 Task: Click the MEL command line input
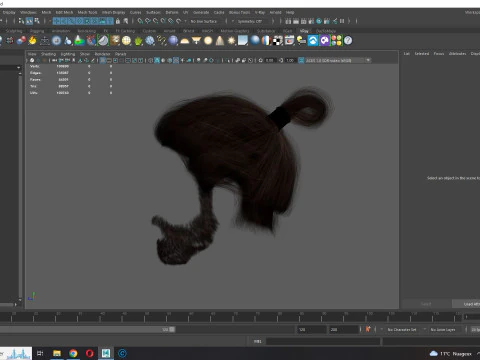[x=323, y=341]
